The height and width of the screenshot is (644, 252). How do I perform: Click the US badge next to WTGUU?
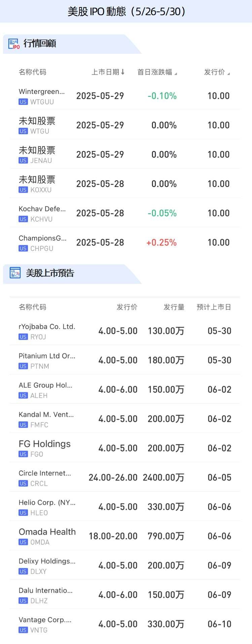point(23,102)
